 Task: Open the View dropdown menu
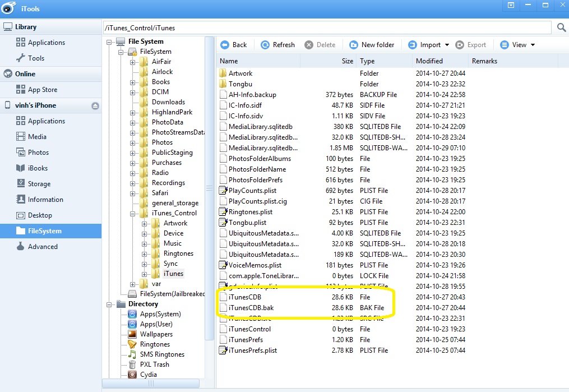517,45
